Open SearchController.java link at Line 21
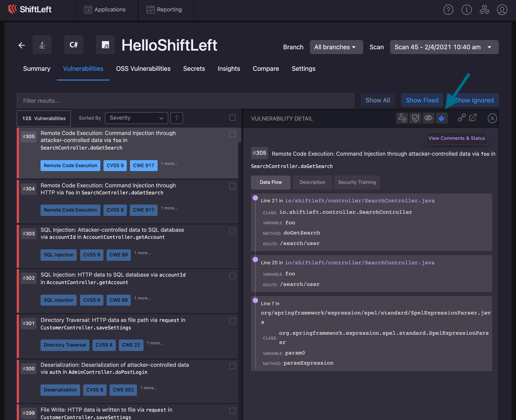516x420 pixels. 359,201
